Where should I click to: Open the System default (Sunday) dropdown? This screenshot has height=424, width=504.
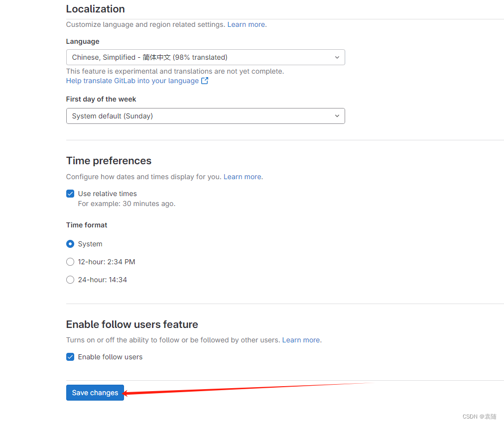coord(205,116)
